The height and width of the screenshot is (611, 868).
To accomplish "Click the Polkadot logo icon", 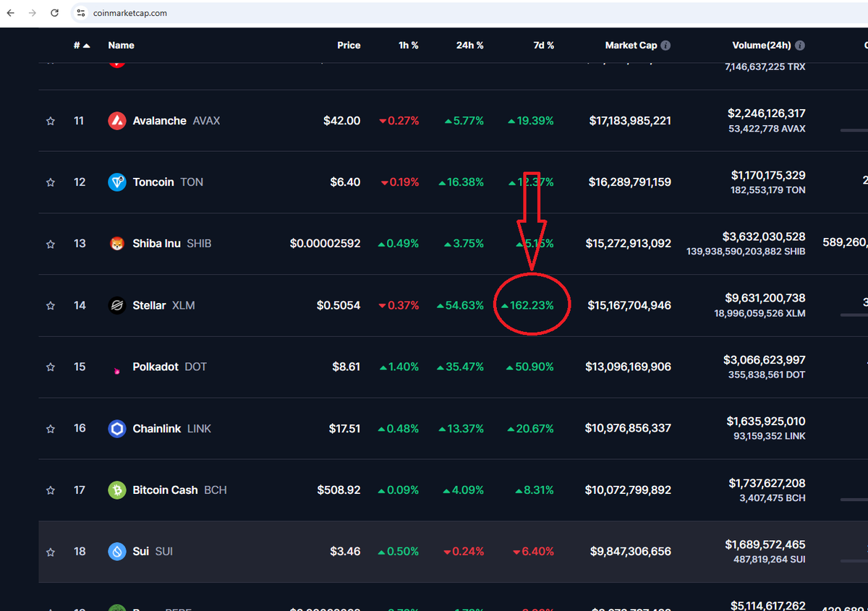I will tap(117, 369).
